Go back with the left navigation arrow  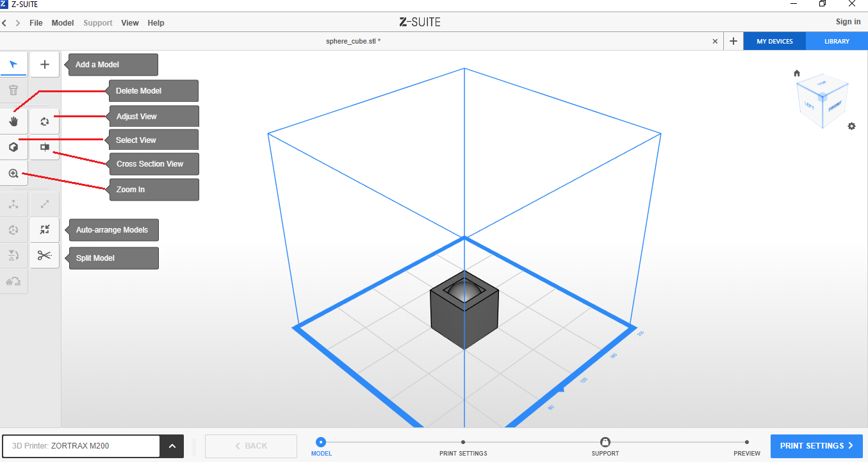[x=4, y=23]
